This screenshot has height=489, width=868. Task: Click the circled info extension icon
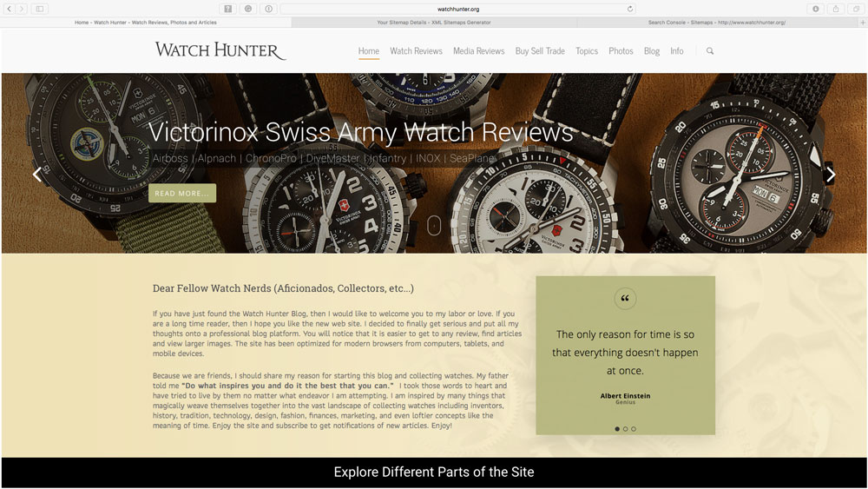point(268,9)
